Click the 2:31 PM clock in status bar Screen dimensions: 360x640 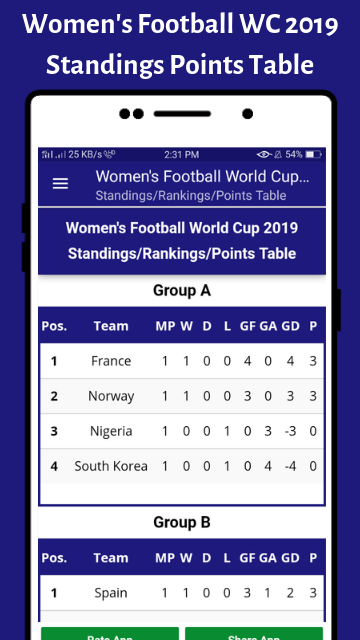pos(182,155)
